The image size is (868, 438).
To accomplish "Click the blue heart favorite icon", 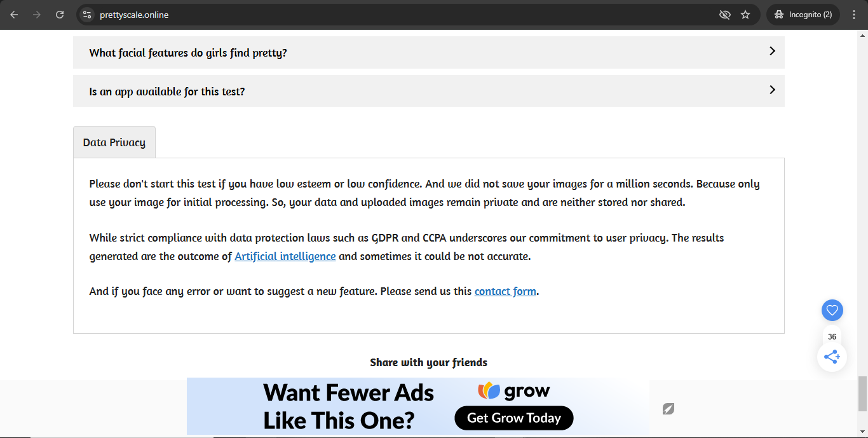I will point(832,310).
